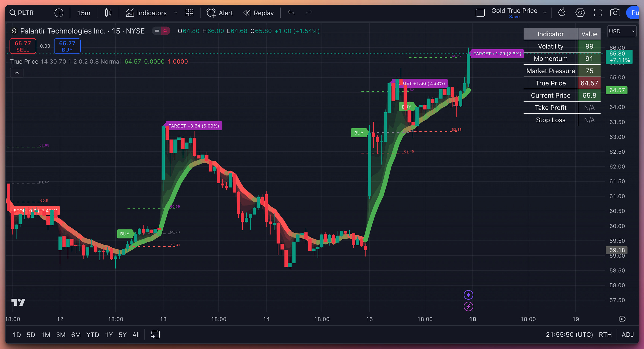Toggle the market status pill next to NYSE
The image size is (644, 349).
(x=161, y=31)
